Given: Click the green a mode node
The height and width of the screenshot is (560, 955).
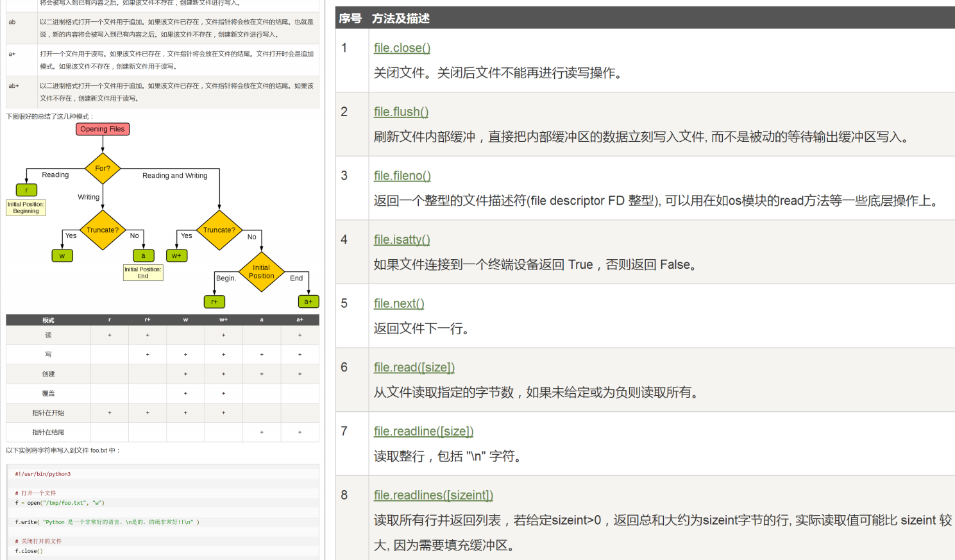Looking at the screenshot, I should coord(143,255).
